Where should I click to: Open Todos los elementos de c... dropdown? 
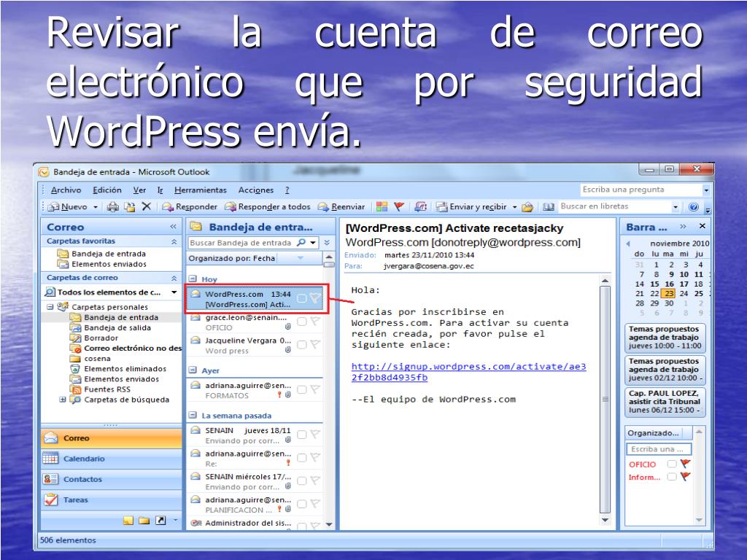(x=174, y=292)
